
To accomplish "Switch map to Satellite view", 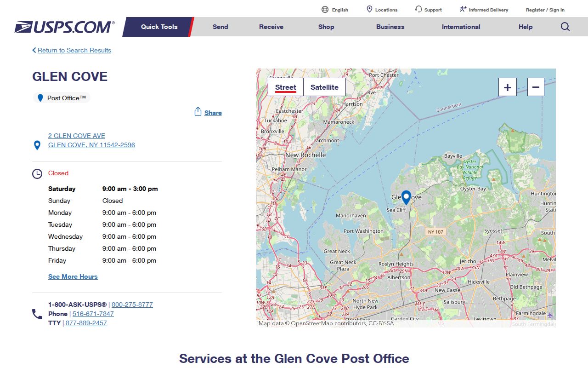I will tap(324, 87).
